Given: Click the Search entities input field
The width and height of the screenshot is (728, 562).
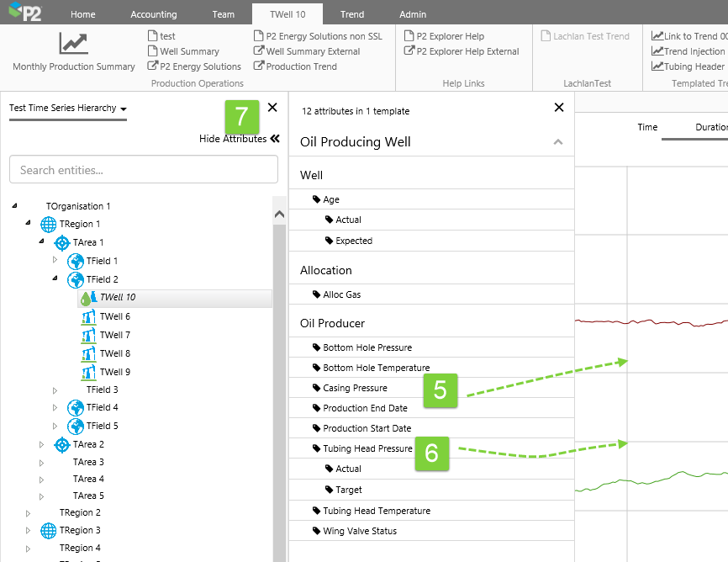Looking at the screenshot, I should [144, 170].
